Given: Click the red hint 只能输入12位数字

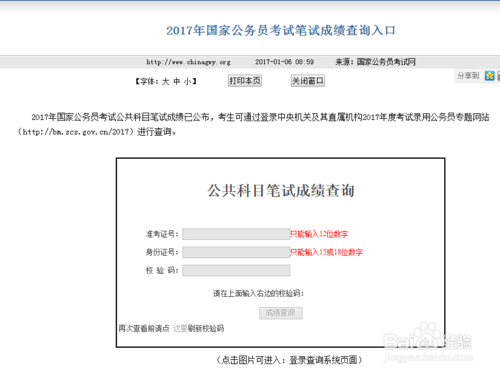Looking at the screenshot, I should tap(319, 234).
